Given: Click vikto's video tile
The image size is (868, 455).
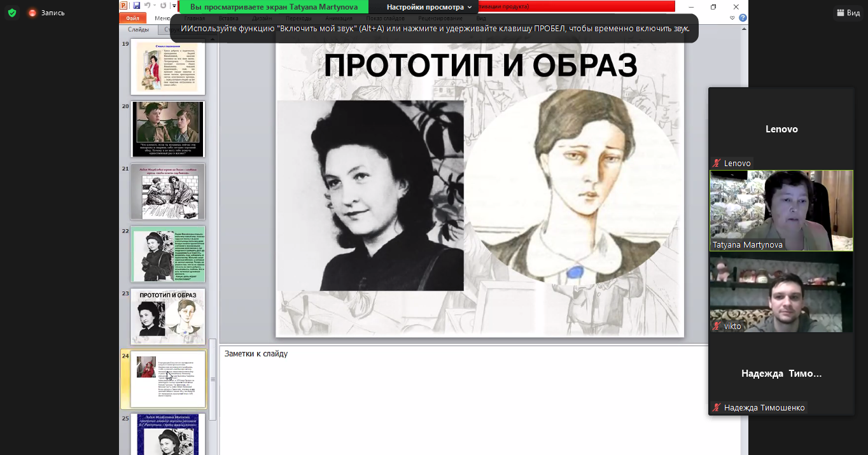Looking at the screenshot, I should (x=781, y=291).
